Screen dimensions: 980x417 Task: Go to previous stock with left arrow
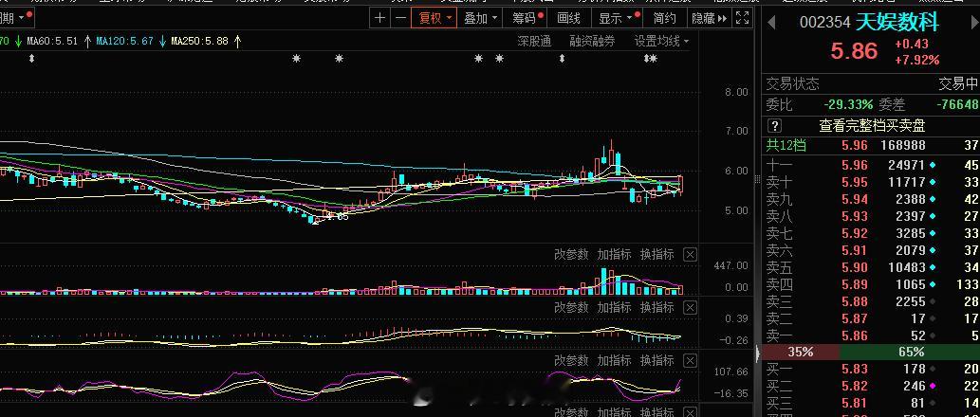pos(771,23)
